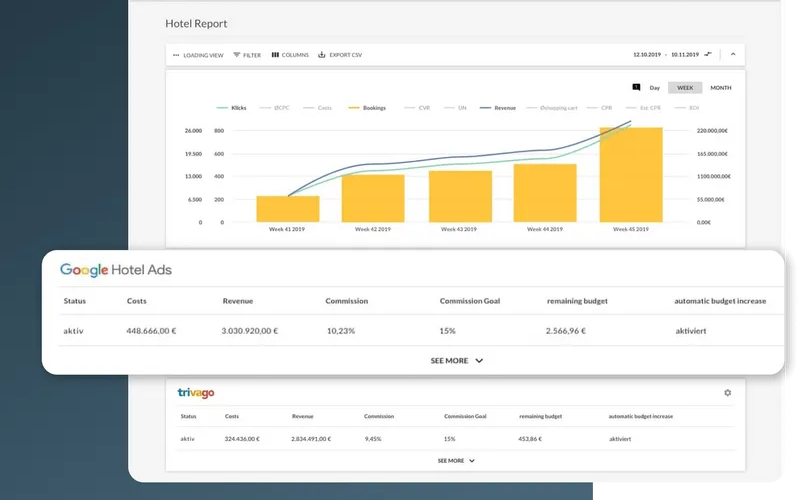Open the Loading View menu icon

[176, 55]
